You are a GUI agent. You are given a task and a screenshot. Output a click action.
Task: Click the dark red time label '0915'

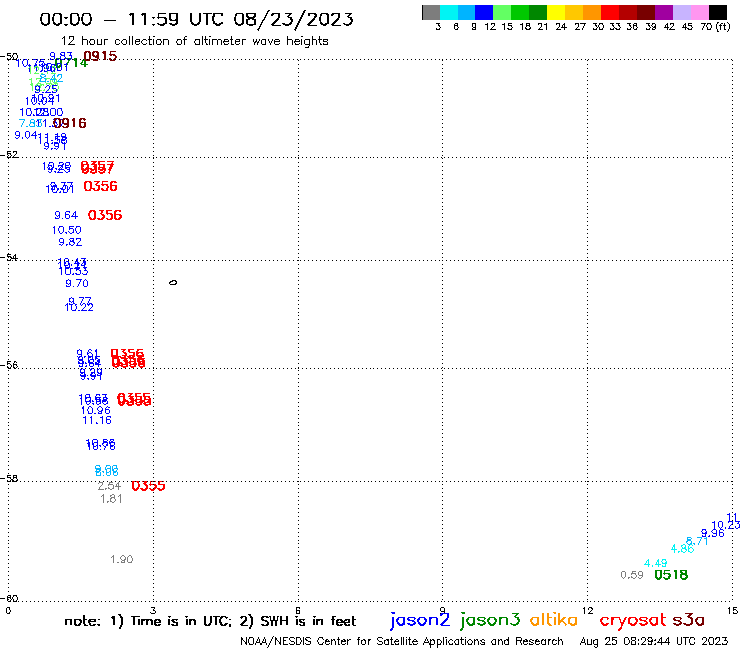click(100, 56)
